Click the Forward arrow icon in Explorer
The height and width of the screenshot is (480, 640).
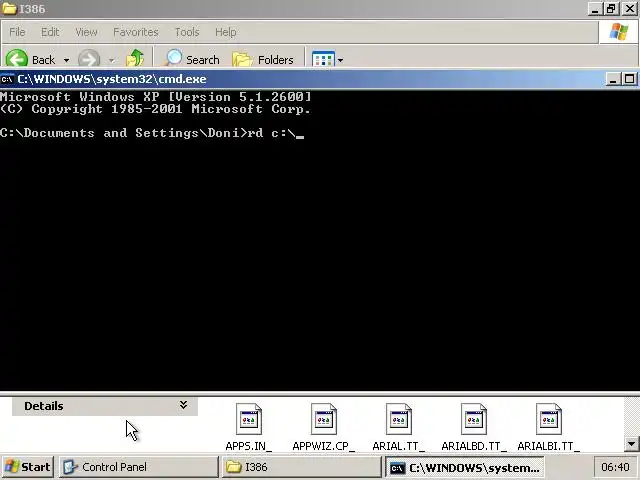tap(89, 59)
